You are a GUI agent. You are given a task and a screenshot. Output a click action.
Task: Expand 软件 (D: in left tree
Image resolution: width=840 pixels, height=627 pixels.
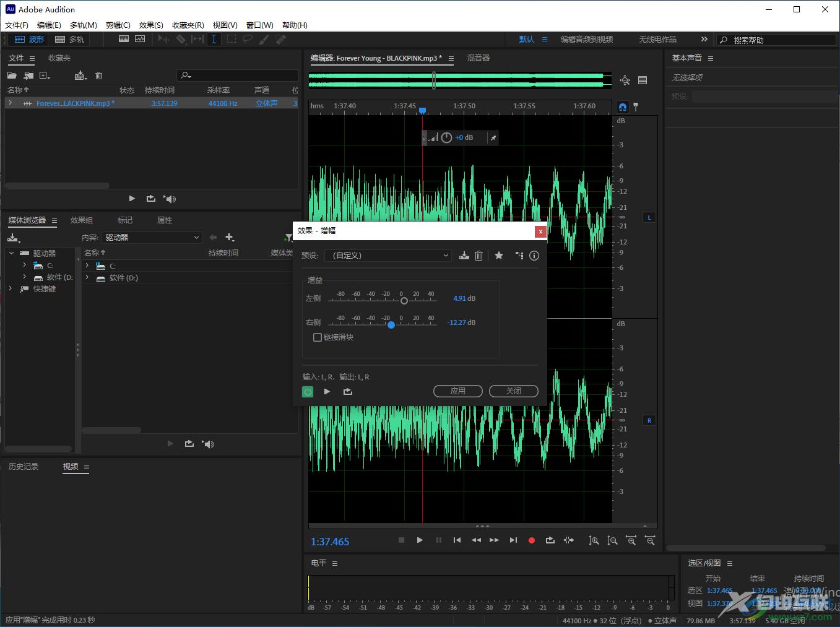pos(25,277)
